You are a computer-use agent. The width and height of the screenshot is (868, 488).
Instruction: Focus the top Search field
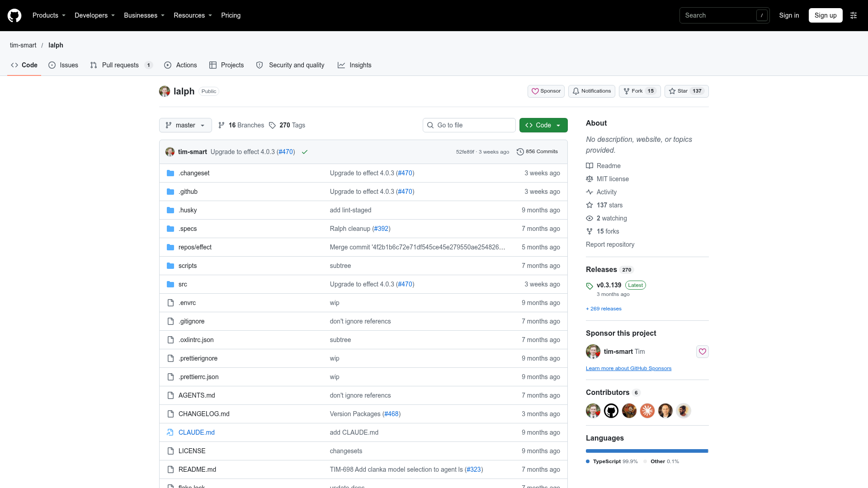point(724,15)
